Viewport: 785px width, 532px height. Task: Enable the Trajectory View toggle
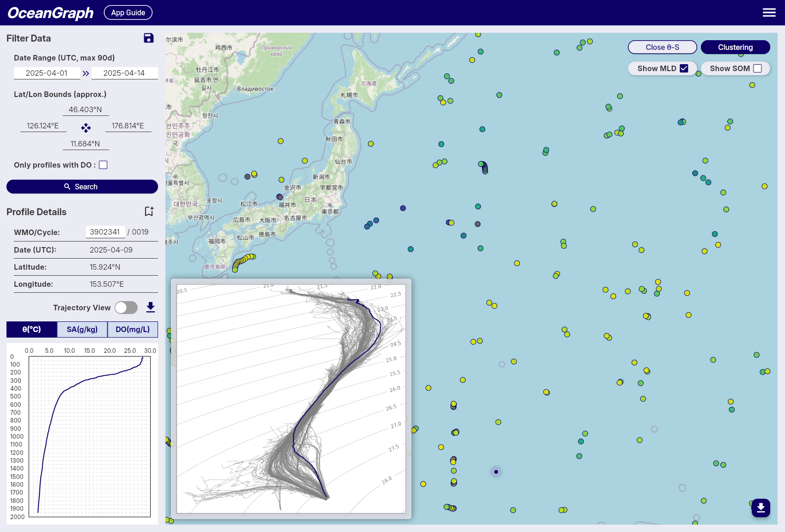point(126,307)
